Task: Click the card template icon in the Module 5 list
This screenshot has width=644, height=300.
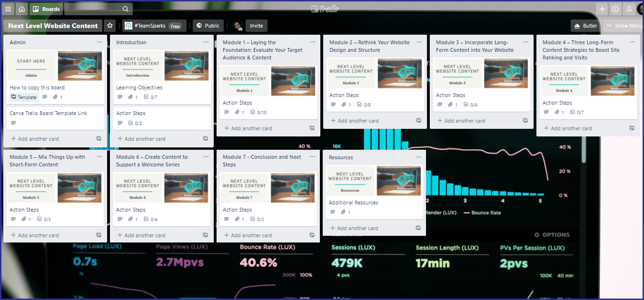Action: click(x=99, y=235)
